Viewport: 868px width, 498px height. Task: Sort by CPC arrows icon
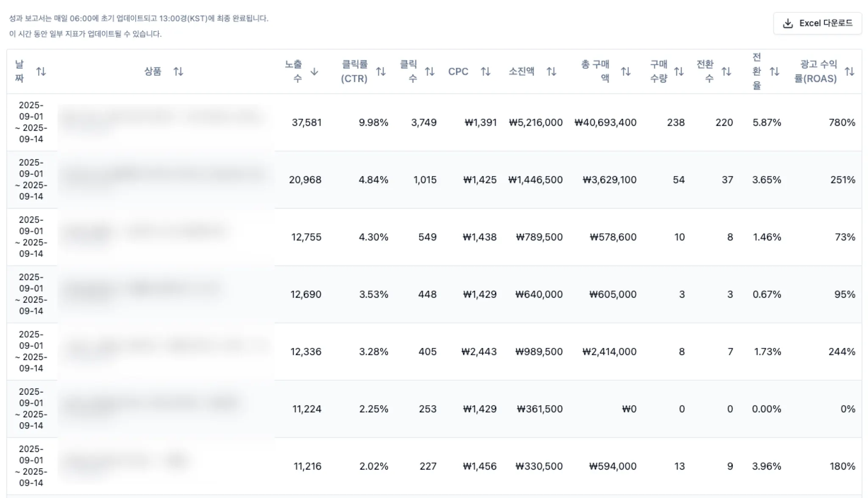point(486,72)
